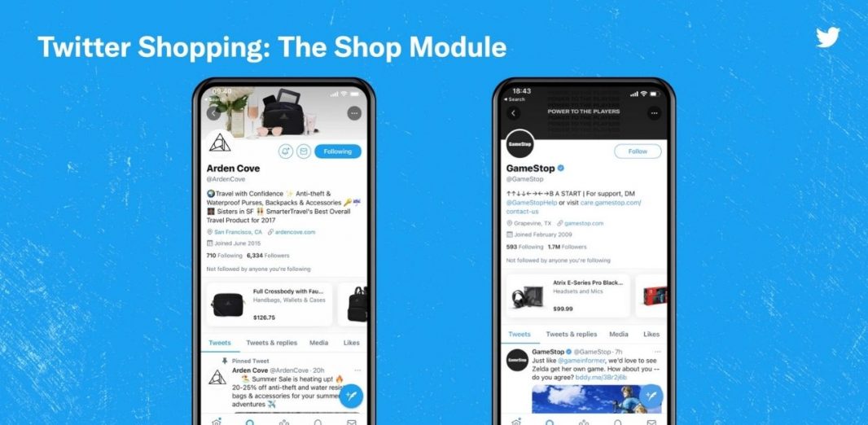Toggle the Following button for Arden Cove

click(x=338, y=151)
